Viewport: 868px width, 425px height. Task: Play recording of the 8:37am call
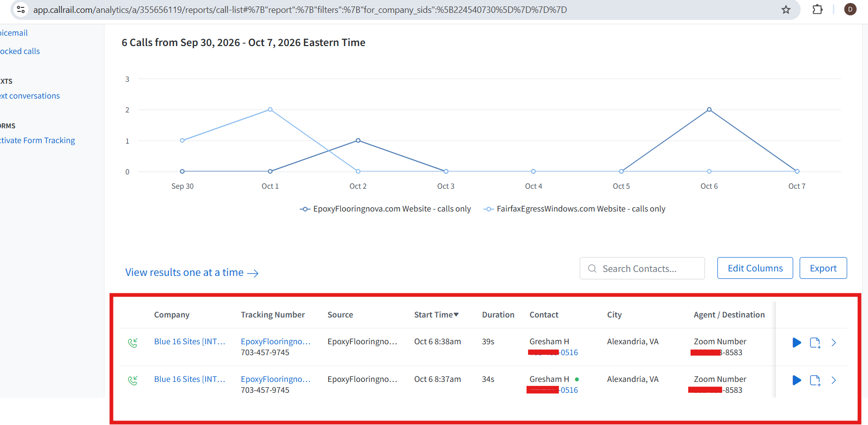(x=797, y=380)
